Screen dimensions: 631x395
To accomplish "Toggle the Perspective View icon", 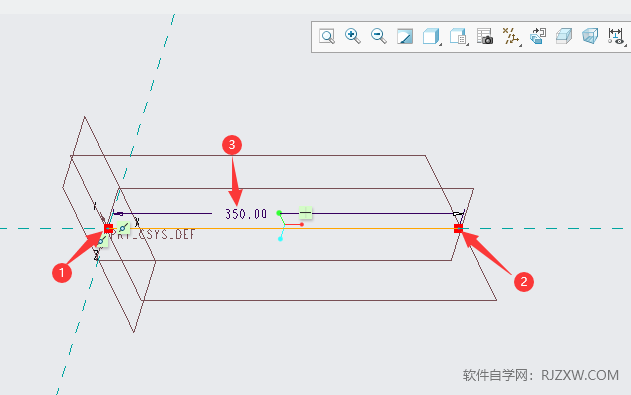I will point(590,36).
